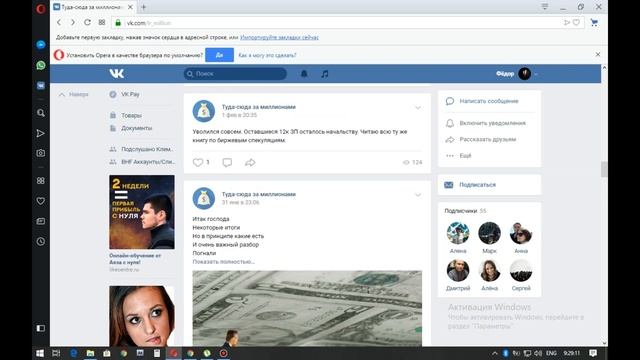
Task: Open Подписчики list
Action: [x=465, y=211]
